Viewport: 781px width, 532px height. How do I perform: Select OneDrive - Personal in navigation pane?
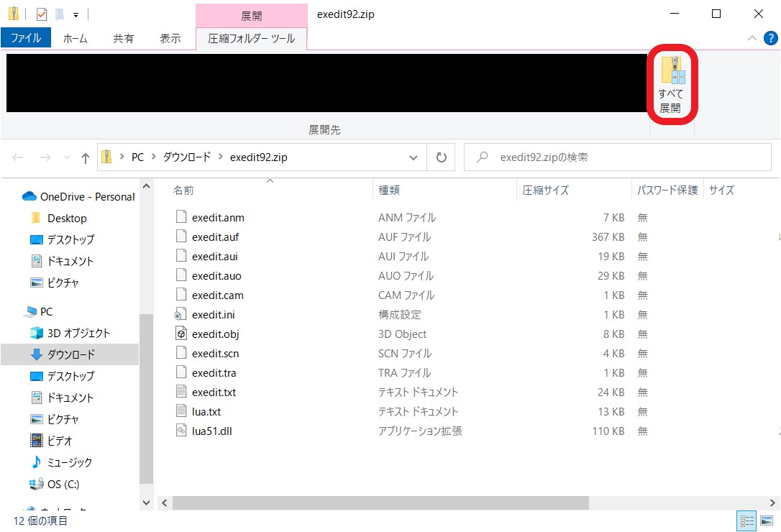(78, 197)
